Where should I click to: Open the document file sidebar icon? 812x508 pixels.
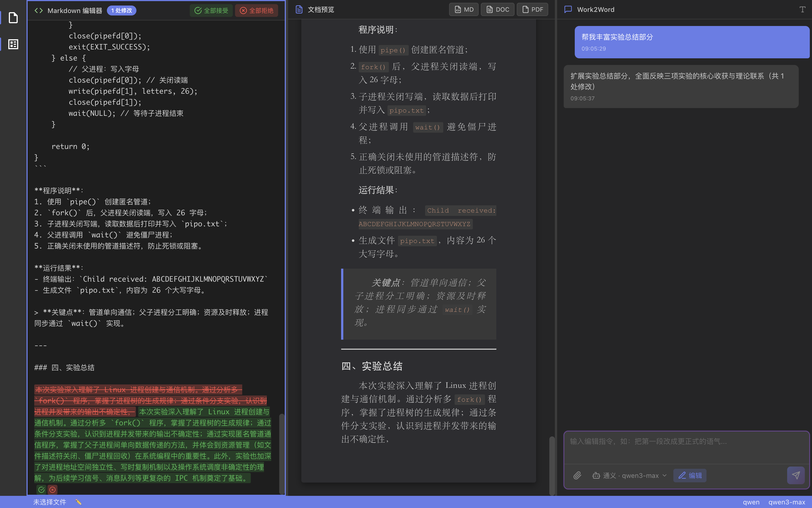pyautogui.click(x=13, y=18)
